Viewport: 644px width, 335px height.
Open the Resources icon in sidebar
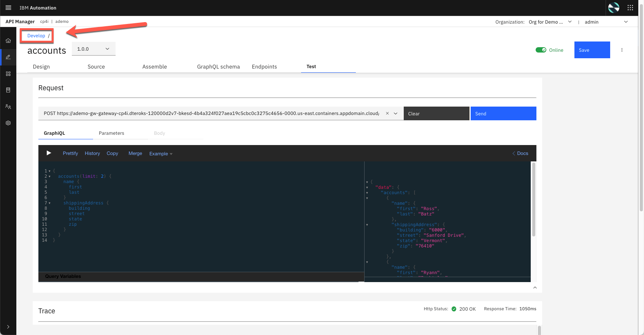(x=8, y=90)
